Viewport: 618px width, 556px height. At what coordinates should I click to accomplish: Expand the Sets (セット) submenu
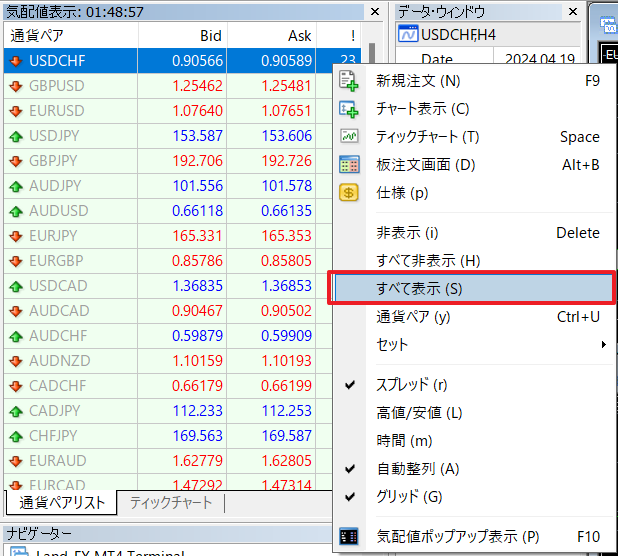coord(473,345)
